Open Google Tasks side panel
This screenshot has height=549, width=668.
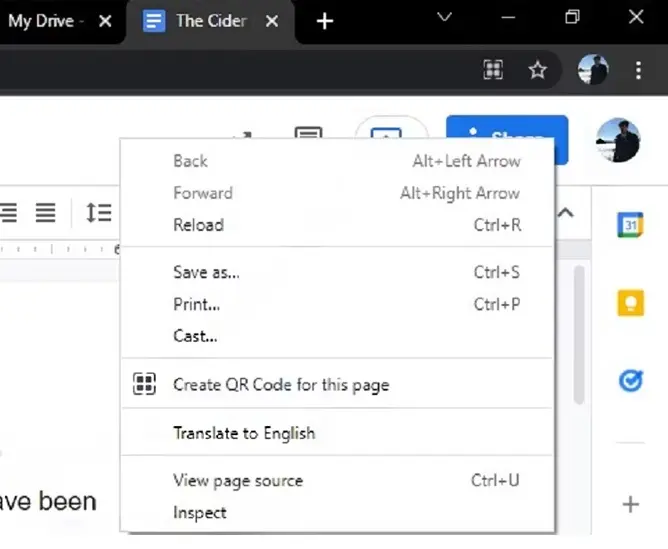631,381
